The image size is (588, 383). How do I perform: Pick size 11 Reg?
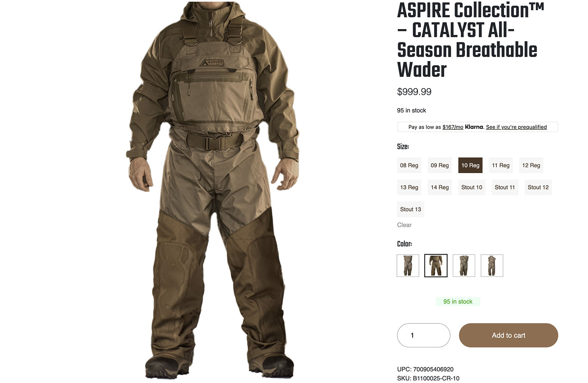501,165
